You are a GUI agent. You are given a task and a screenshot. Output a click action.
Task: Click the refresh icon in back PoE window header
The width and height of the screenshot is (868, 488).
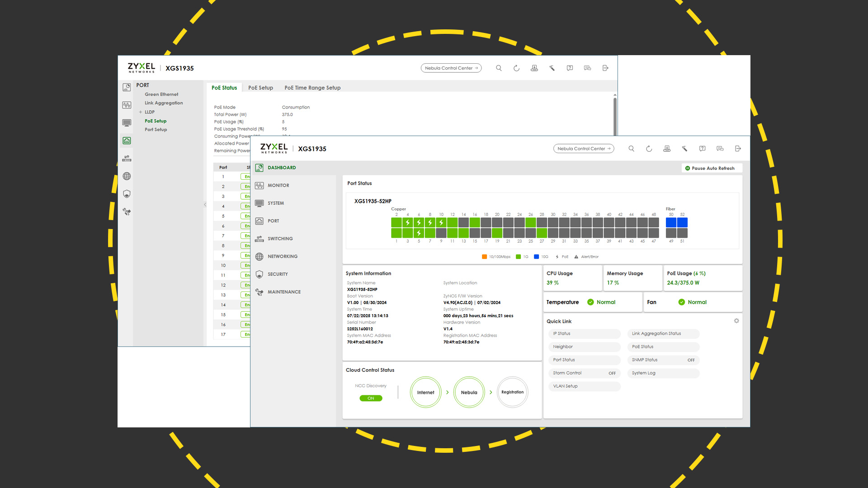516,68
